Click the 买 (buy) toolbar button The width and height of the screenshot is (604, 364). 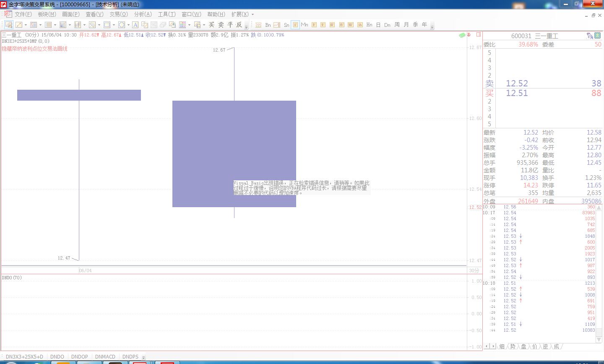click(212, 25)
